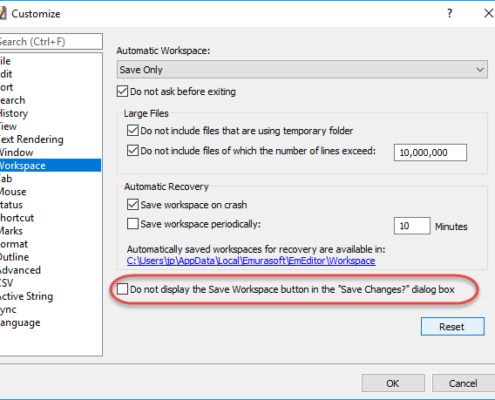Click the Cancel button

pos(463,383)
